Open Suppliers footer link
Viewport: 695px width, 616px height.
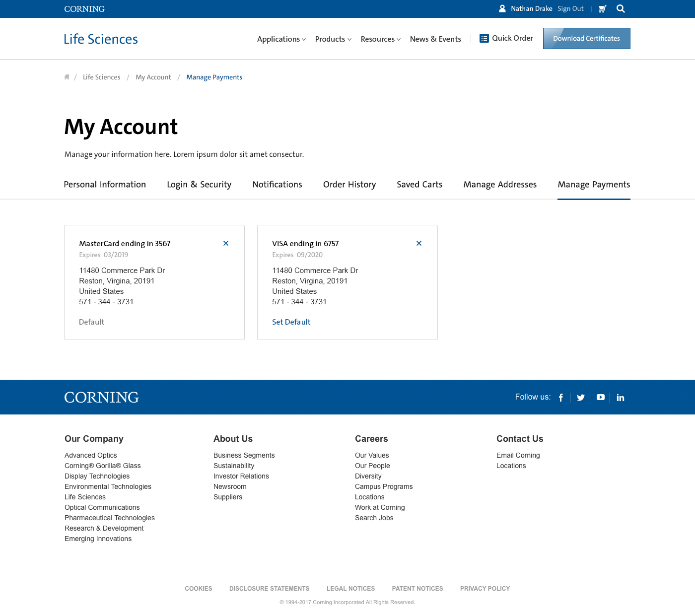(228, 497)
